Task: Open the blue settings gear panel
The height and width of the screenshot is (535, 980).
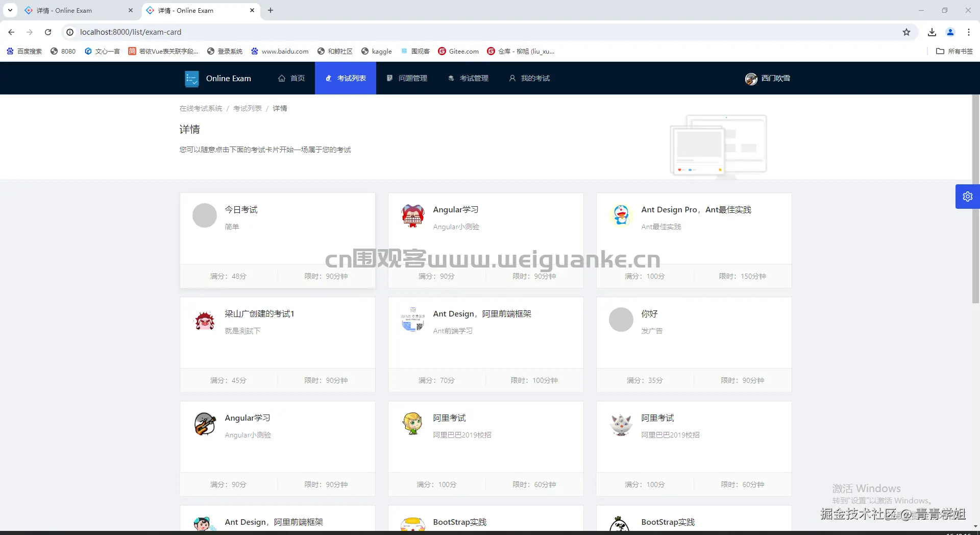Action: [968, 197]
